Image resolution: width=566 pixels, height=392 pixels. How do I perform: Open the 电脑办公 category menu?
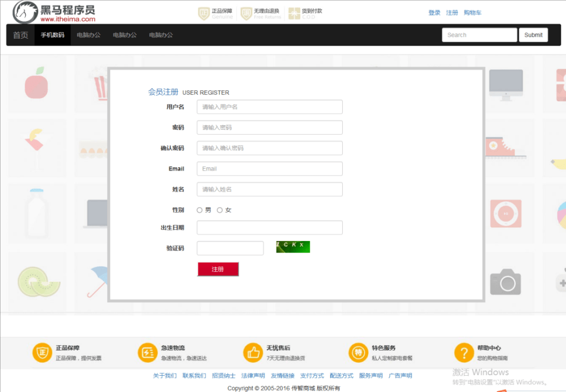(x=90, y=35)
